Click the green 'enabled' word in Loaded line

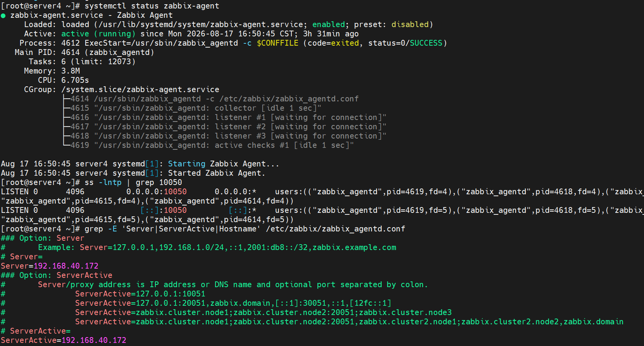tap(329, 24)
